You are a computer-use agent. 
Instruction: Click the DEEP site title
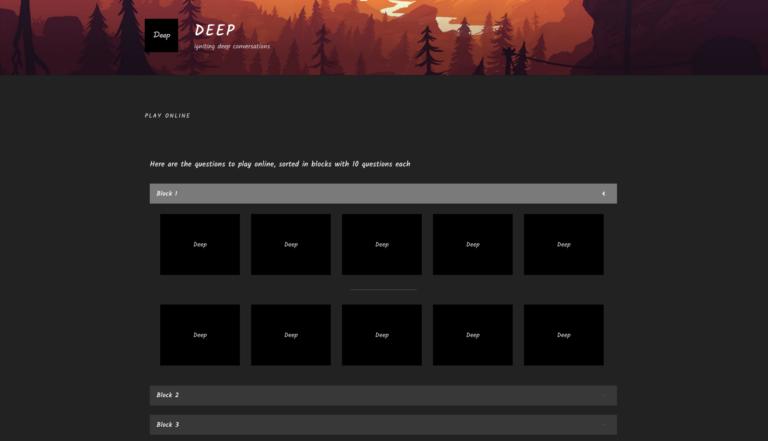215,30
